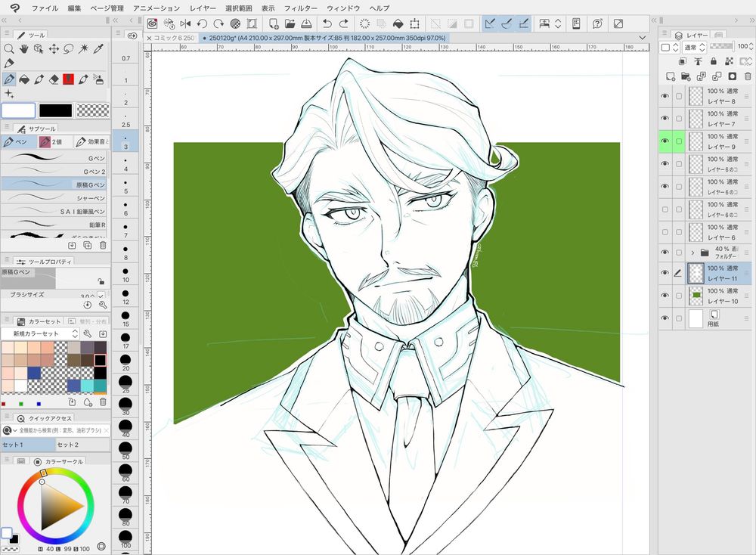This screenshot has width=756, height=555.
Task: Switch to the セット2 quick access tab
Action: 67,445
